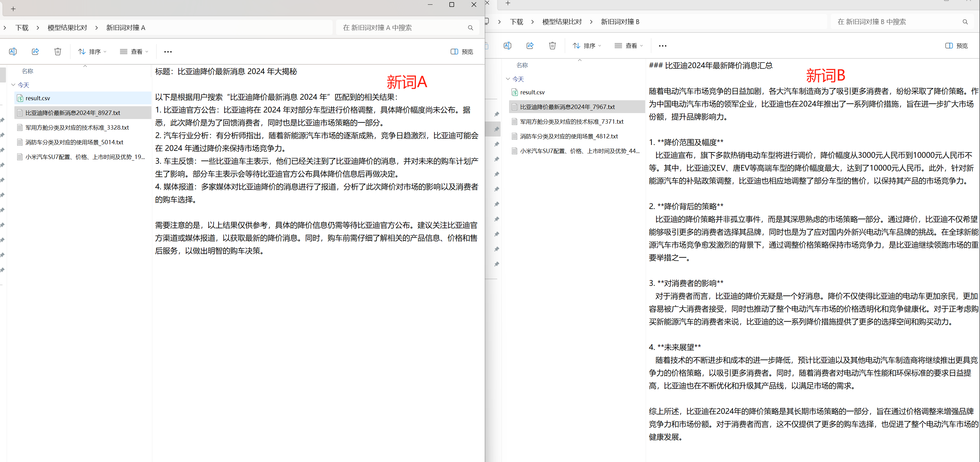
Task: Toggle the 预览 preview pane in window A
Action: tap(462, 51)
